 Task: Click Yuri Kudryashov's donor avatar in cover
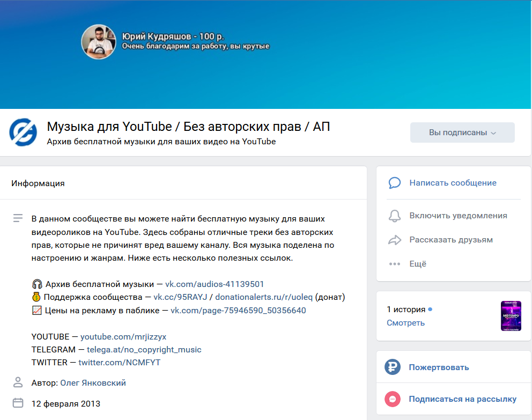tap(98, 42)
